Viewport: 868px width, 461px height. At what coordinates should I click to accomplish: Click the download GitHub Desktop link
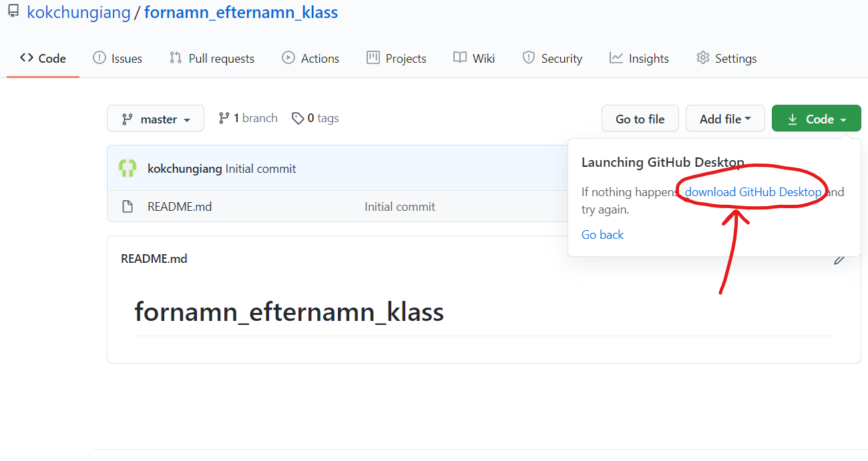click(753, 192)
